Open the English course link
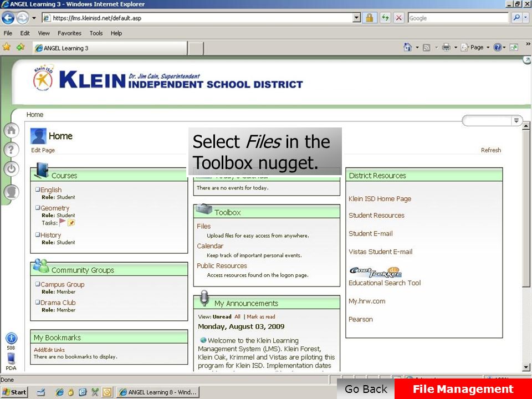Viewport: 532px width, 399px height. pyautogui.click(x=51, y=190)
